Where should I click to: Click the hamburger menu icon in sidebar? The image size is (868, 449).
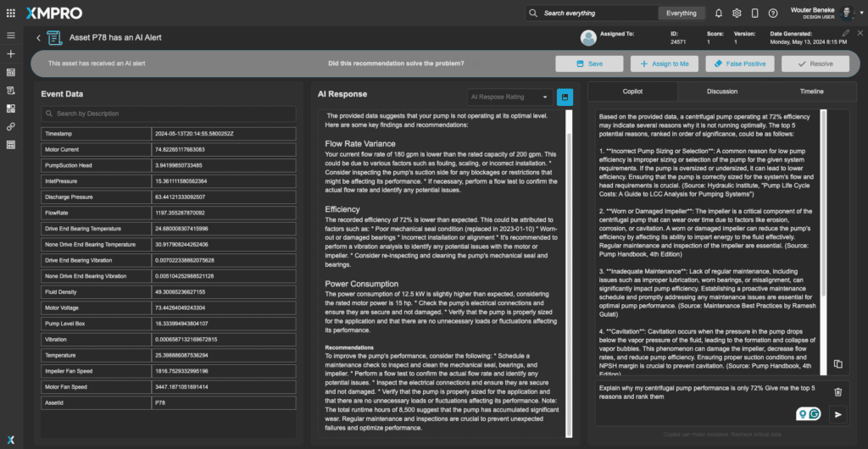11,36
